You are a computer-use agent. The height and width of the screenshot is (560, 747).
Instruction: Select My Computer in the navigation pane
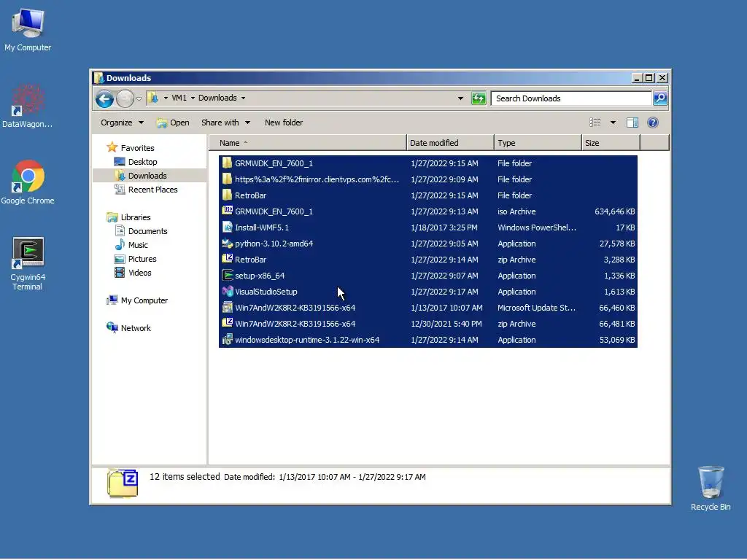tap(144, 300)
